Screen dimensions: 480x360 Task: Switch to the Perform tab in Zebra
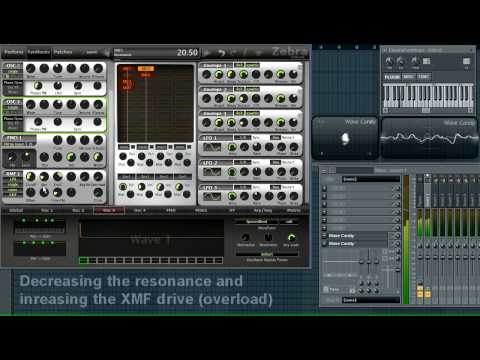(14, 52)
